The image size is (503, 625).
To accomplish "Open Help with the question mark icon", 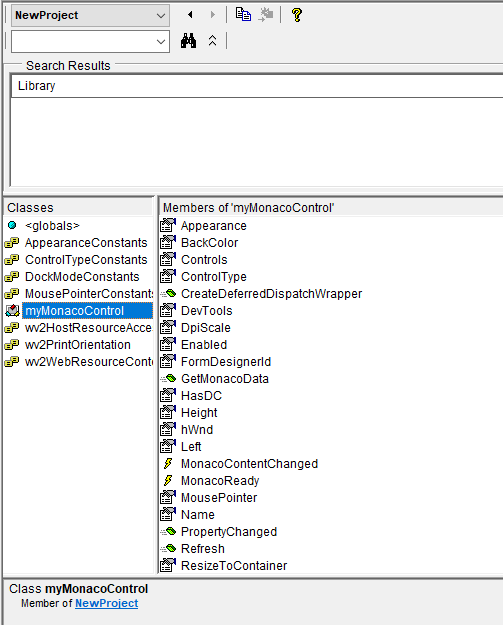I will coord(297,15).
